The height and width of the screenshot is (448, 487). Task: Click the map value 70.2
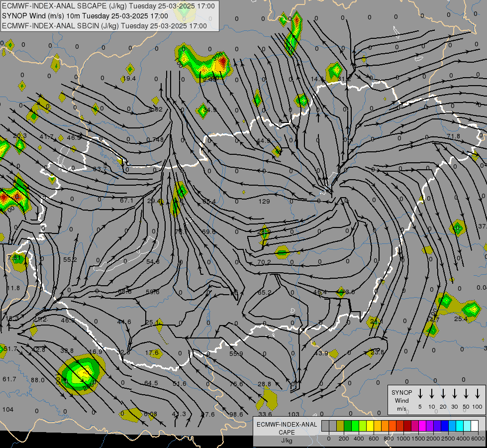(264, 262)
